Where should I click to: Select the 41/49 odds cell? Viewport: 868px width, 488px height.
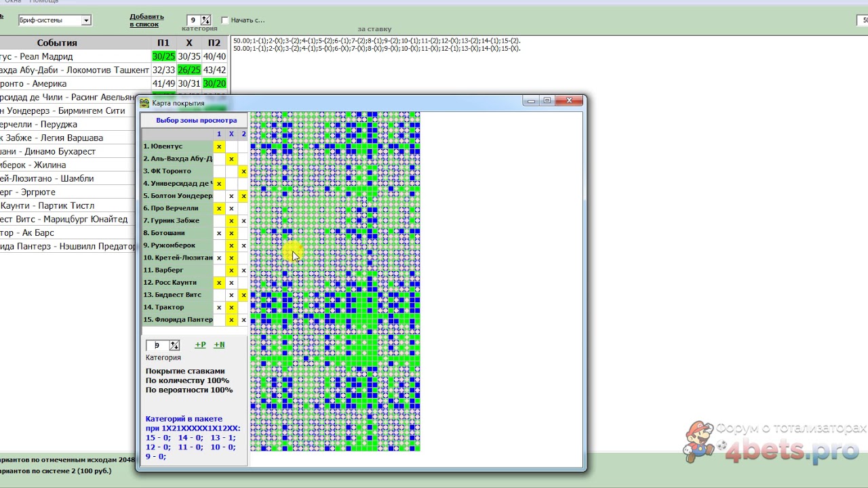163,83
